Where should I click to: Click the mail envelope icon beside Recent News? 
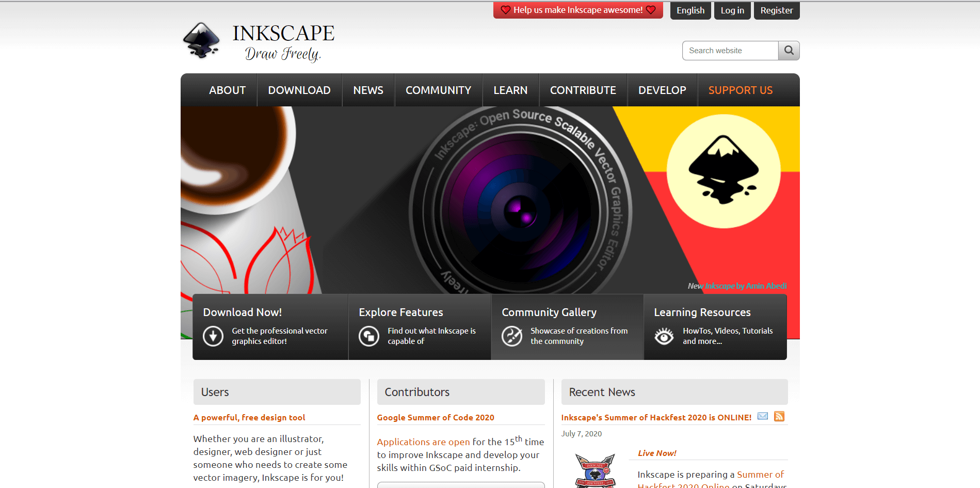(763, 416)
